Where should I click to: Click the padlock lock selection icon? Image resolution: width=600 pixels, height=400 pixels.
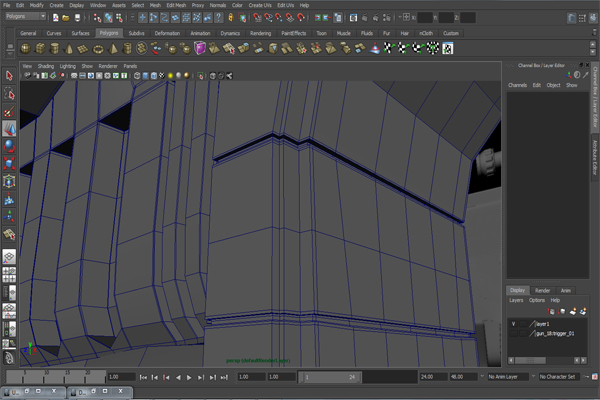click(231, 17)
